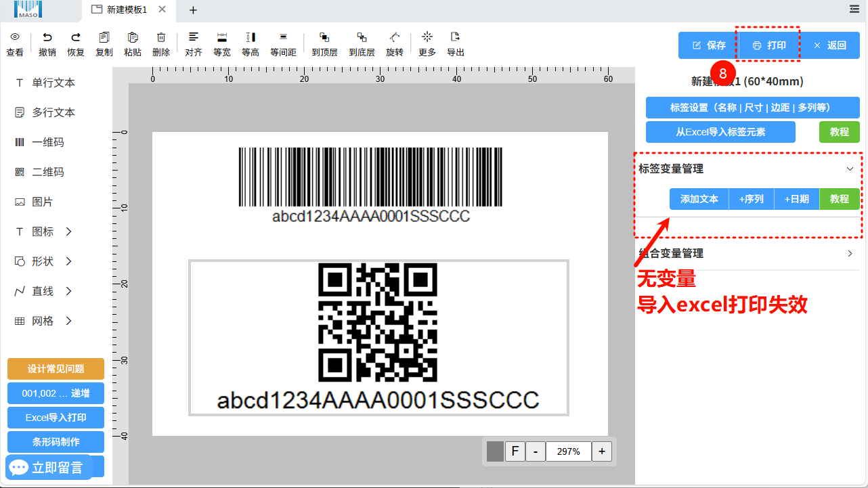The width and height of the screenshot is (868, 488).
Task: Click the 恢复 redo icon
Action: tap(76, 37)
